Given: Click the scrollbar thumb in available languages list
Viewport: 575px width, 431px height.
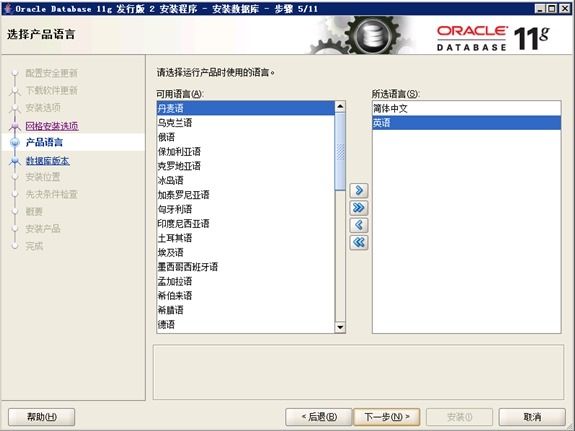Looking at the screenshot, I should pos(340,151).
